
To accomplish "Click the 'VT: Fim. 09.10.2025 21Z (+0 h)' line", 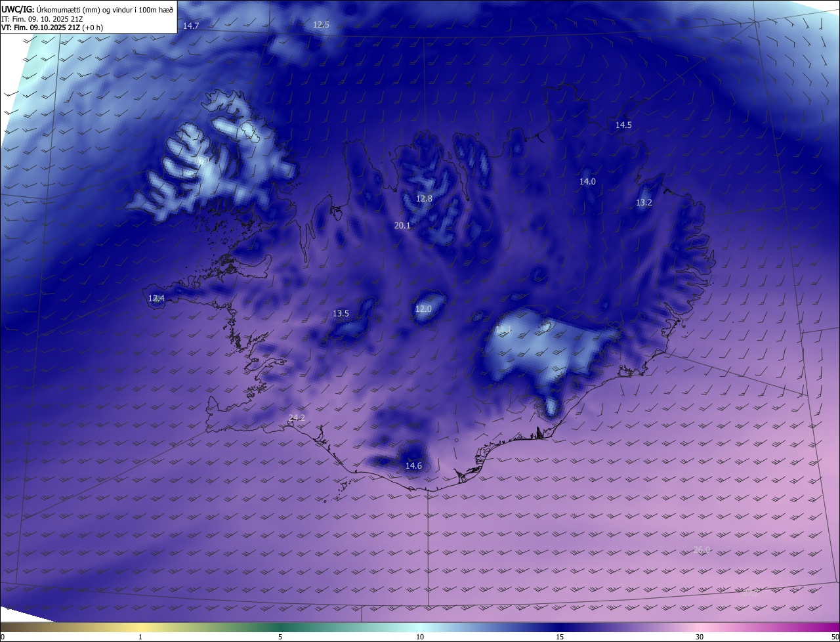I will (x=52, y=28).
